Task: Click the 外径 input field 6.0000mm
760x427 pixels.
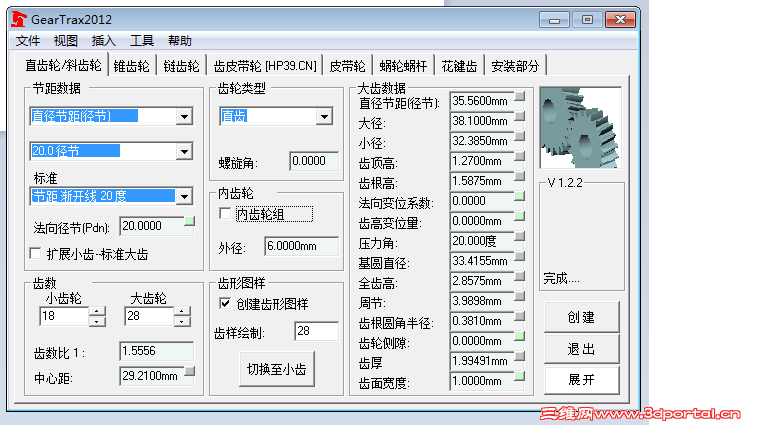Action: (x=301, y=246)
